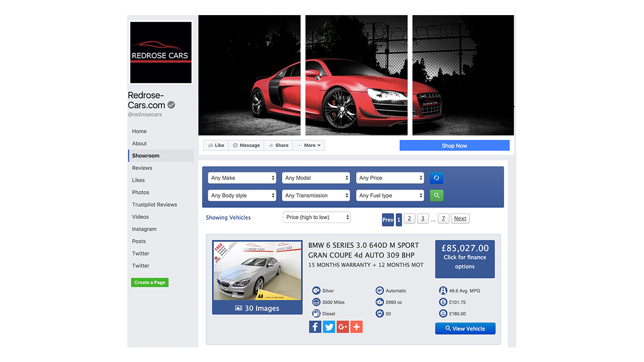Click the Like page button
644x362 pixels.
pos(216,145)
